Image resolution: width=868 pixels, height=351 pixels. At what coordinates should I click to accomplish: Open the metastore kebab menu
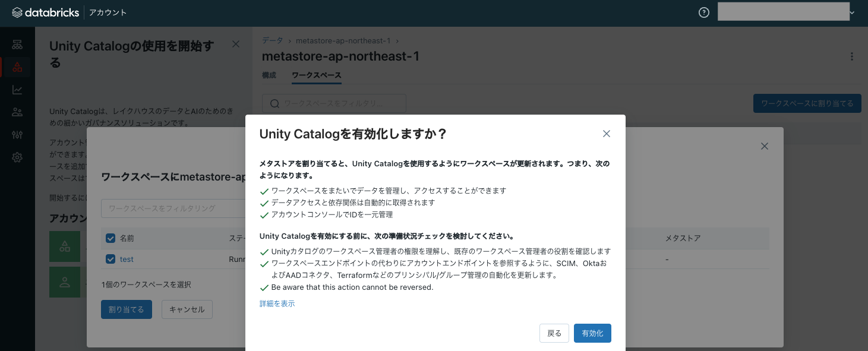coord(852,56)
